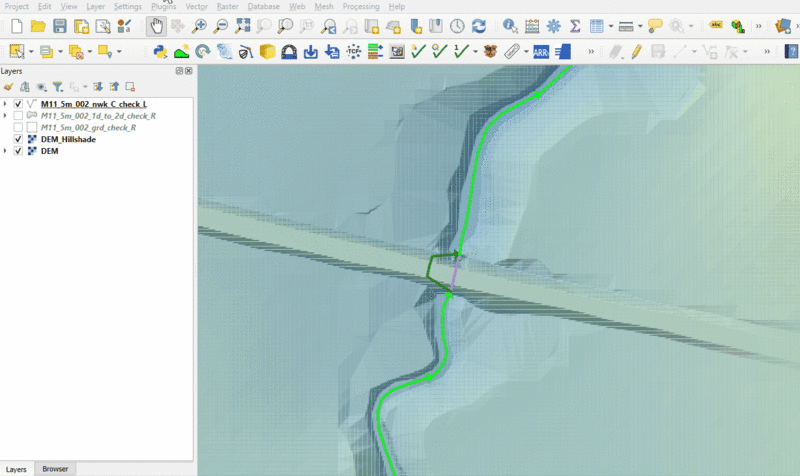The height and width of the screenshot is (476, 800).
Task: Click the Save Project icon
Action: tap(60, 26)
